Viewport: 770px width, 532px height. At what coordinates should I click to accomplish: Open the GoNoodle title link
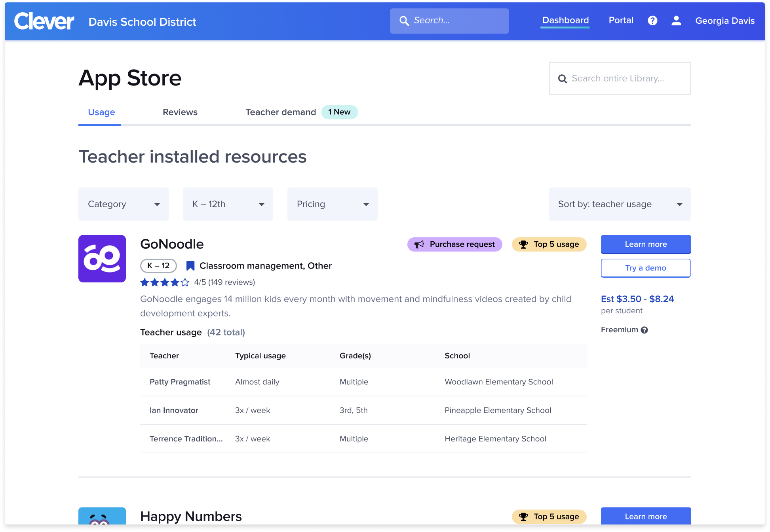tap(172, 244)
